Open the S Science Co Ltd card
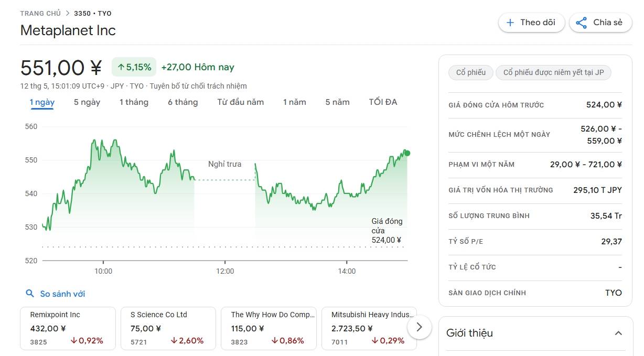The image size is (644, 356). pyautogui.click(x=168, y=328)
